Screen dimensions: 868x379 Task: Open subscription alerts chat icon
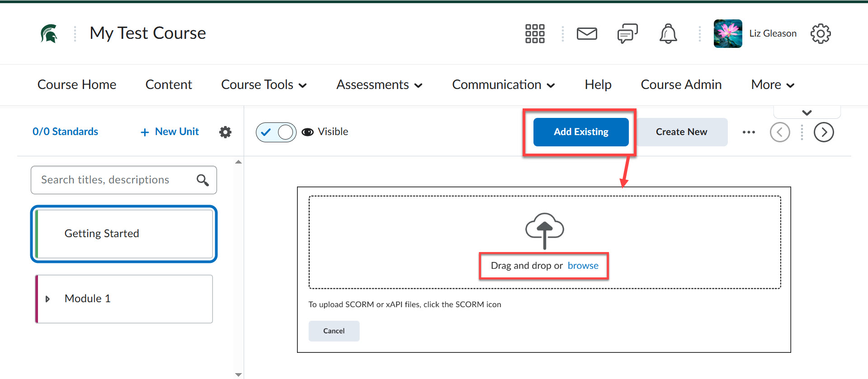627,34
